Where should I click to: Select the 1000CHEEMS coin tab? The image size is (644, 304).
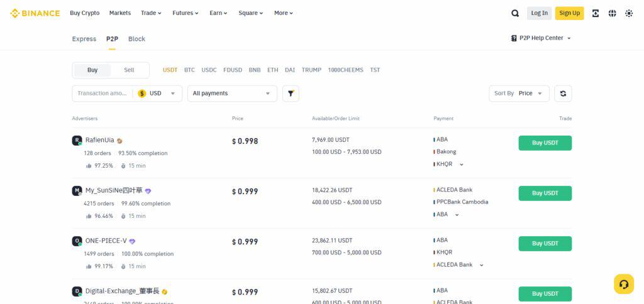pyautogui.click(x=346, y=70)
